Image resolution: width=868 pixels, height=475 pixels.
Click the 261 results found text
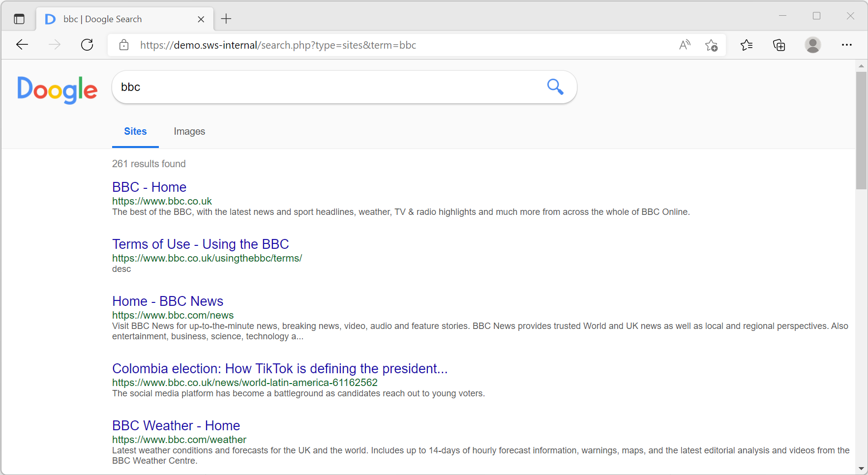click(149, 164)
